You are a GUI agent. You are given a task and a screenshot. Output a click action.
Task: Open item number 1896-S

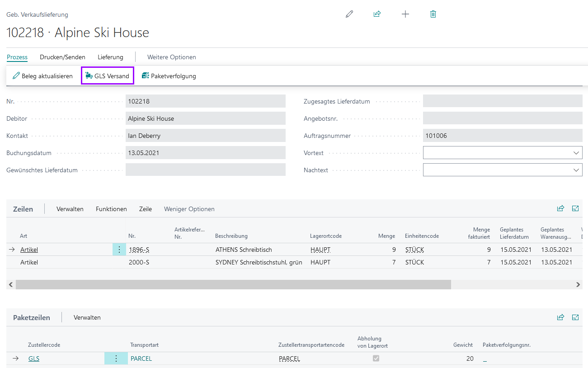click(x=138, y=250)
